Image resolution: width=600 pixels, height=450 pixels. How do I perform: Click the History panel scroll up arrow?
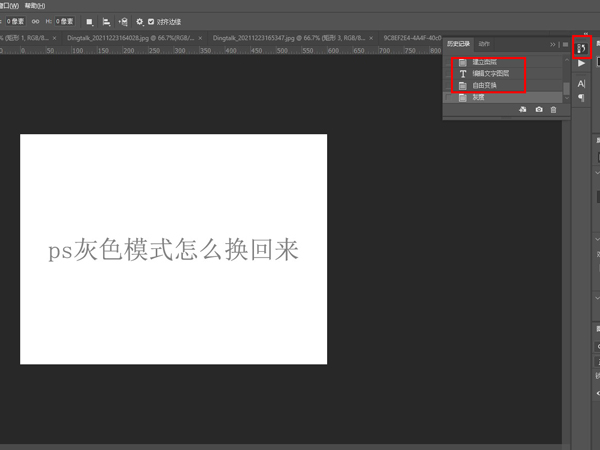pyautogui.click(x=567, y=60)
